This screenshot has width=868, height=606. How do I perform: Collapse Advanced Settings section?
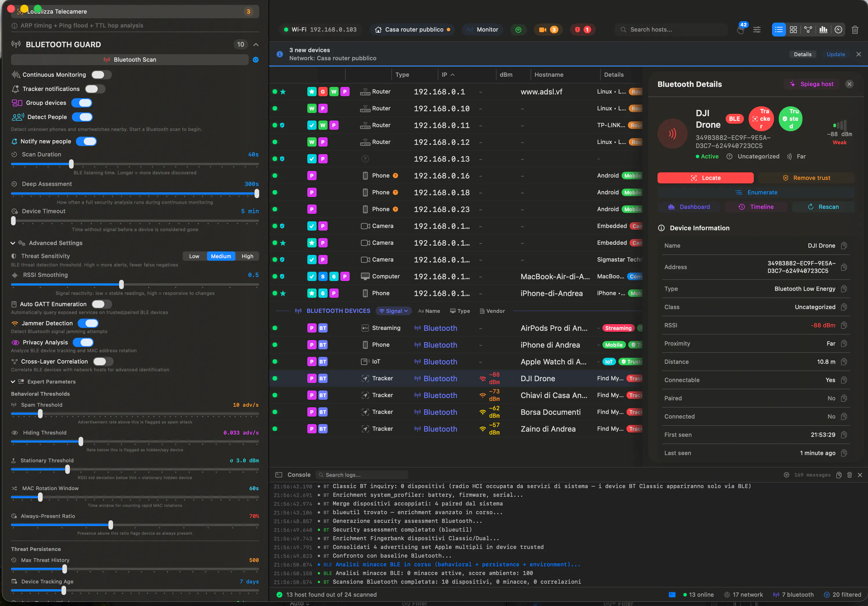pos(13,243)
